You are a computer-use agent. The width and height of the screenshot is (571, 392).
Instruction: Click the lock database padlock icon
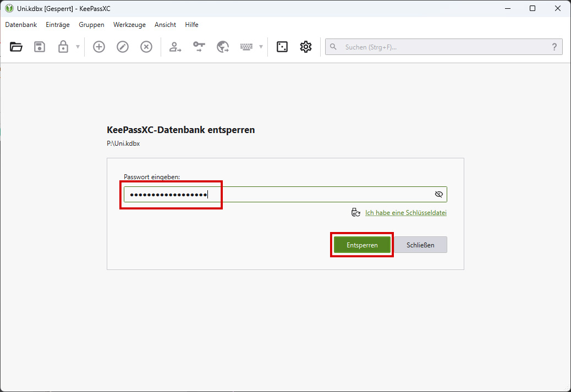pos(63,47)
